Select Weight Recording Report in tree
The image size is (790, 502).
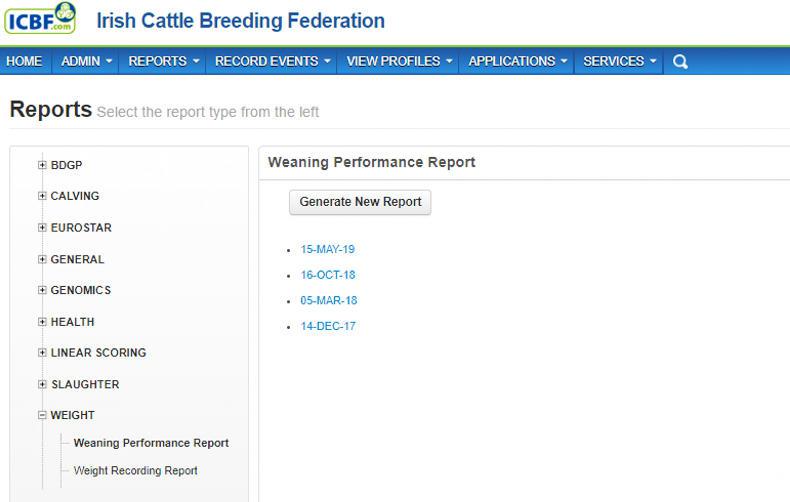pyautogui.click(x=135, y=470)
